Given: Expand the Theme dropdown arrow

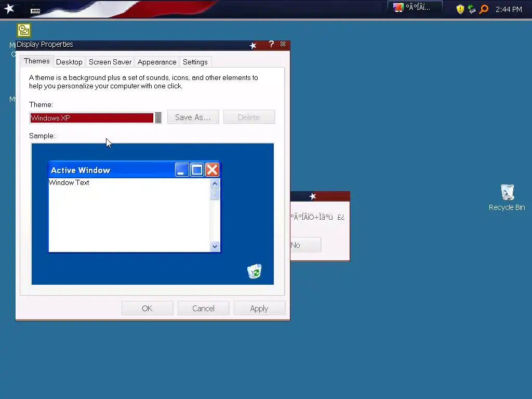Looking at the screenshot, I should coord(158,118).
